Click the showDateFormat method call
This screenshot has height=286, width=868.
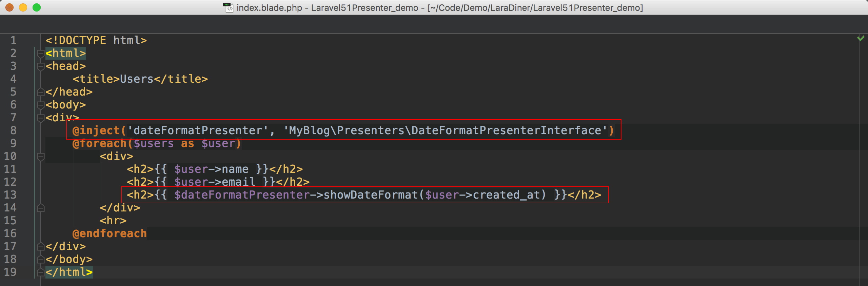[371, 195]
